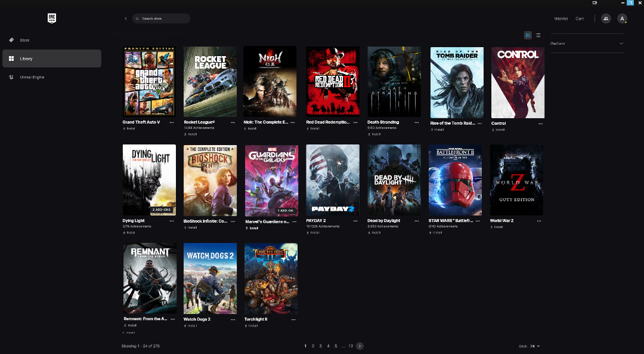Click the 1 ADD-ON badge on Guardians
The width and height of the screenshot is (644, 354).
pos(286,211)
